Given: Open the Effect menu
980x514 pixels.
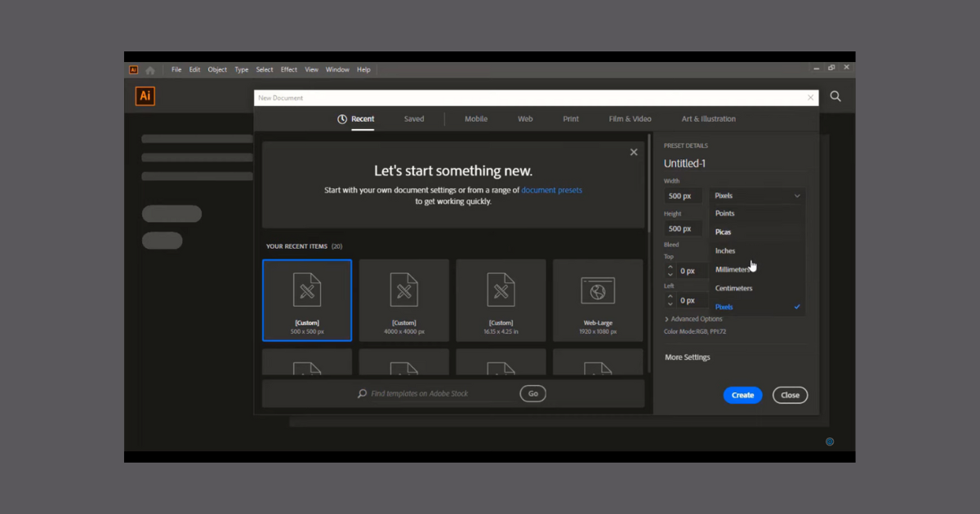Looking at the screenshot, I should tap(289, 70).
